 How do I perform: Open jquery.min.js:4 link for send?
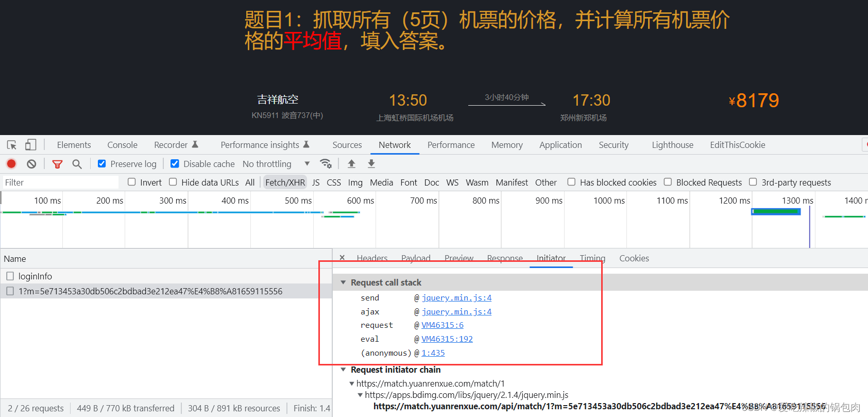456,298
